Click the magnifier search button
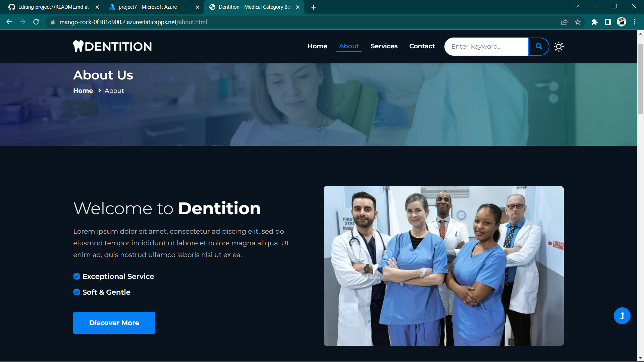 pos(539,46)
